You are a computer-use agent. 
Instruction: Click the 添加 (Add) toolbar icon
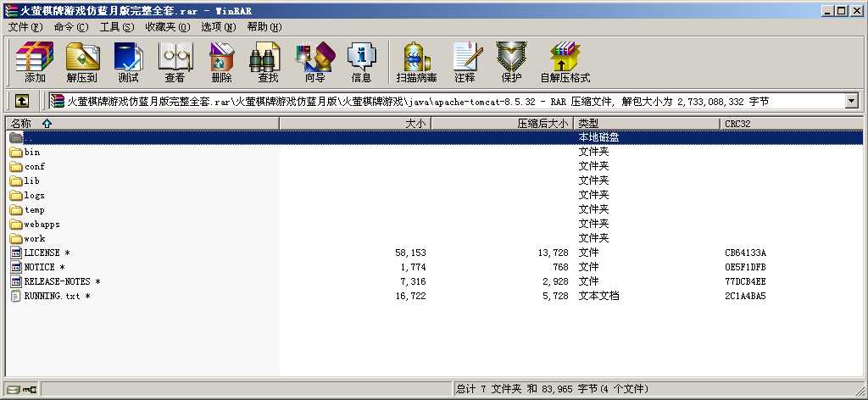pos(34,62)
